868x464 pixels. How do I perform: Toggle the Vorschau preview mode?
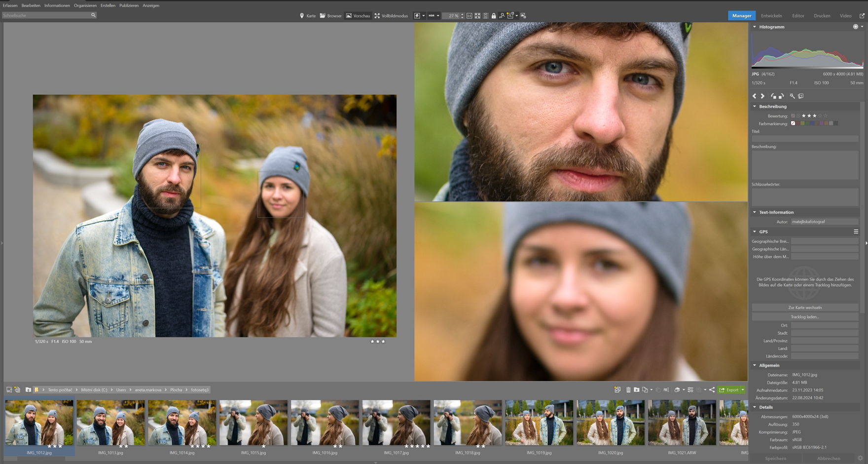pos(358,16)
